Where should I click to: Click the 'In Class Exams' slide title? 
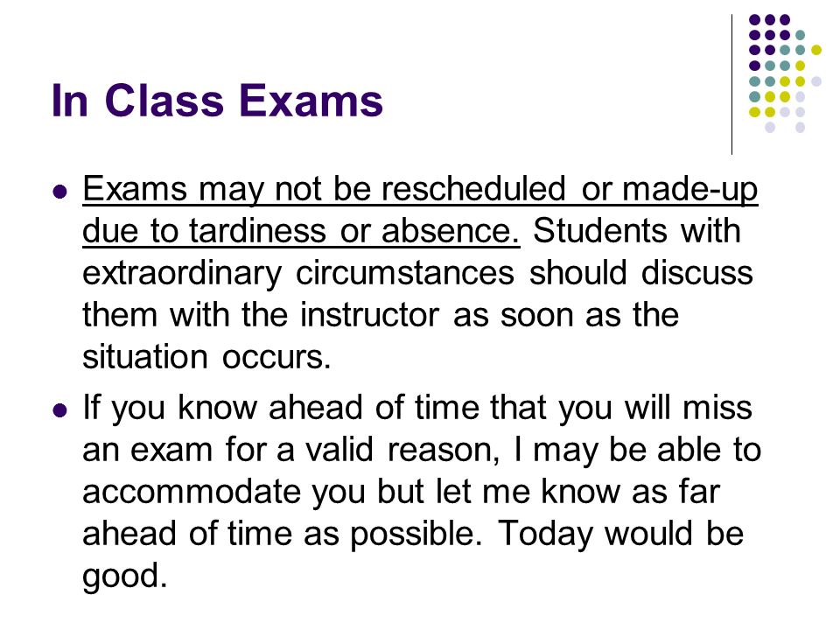click(217, 100)
